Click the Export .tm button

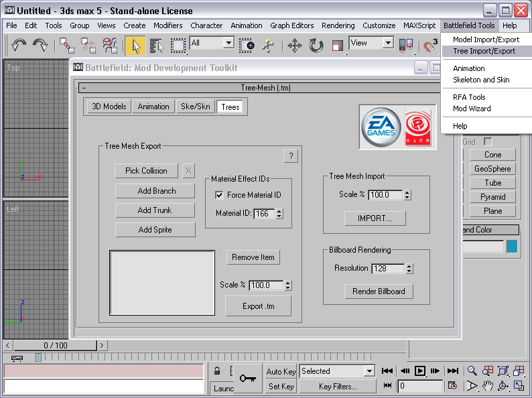coord(258,306)
